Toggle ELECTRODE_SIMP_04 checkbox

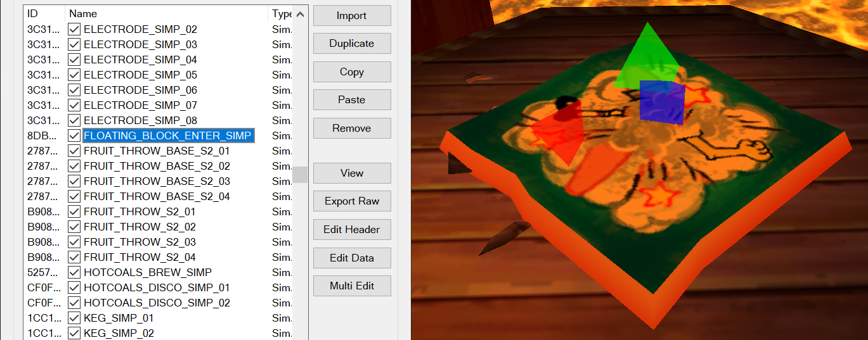74,60
